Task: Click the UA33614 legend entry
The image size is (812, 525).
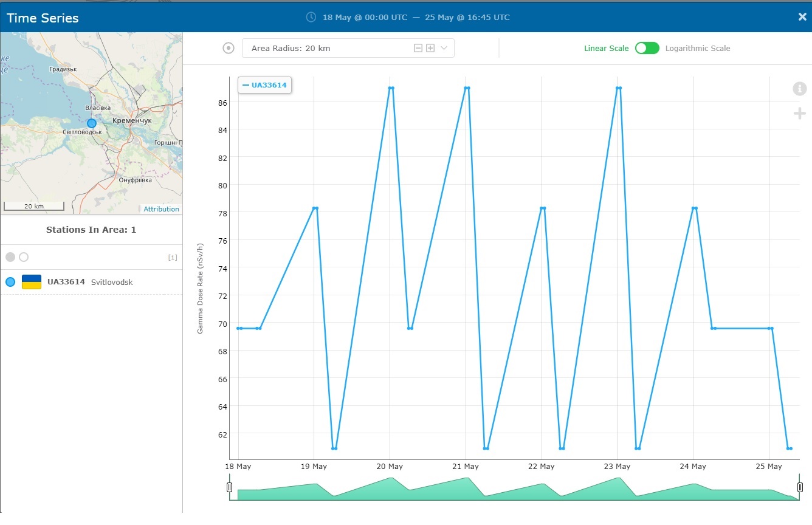Action: [x=265, y=85]
